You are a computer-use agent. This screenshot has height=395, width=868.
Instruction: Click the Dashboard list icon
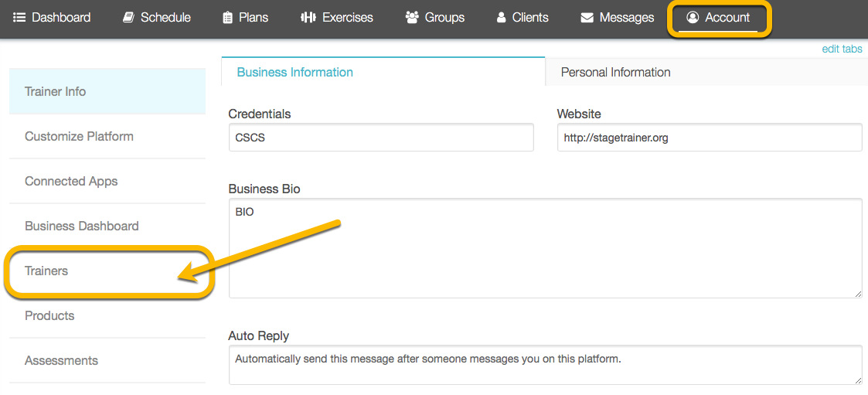click(19, 18)
